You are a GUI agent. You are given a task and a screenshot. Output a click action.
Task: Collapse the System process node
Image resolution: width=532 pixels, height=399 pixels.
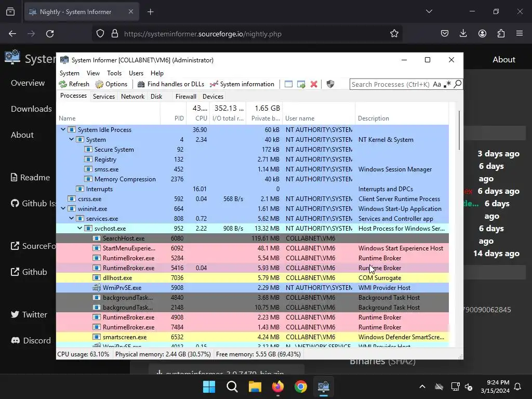click(x=71, y=139)
